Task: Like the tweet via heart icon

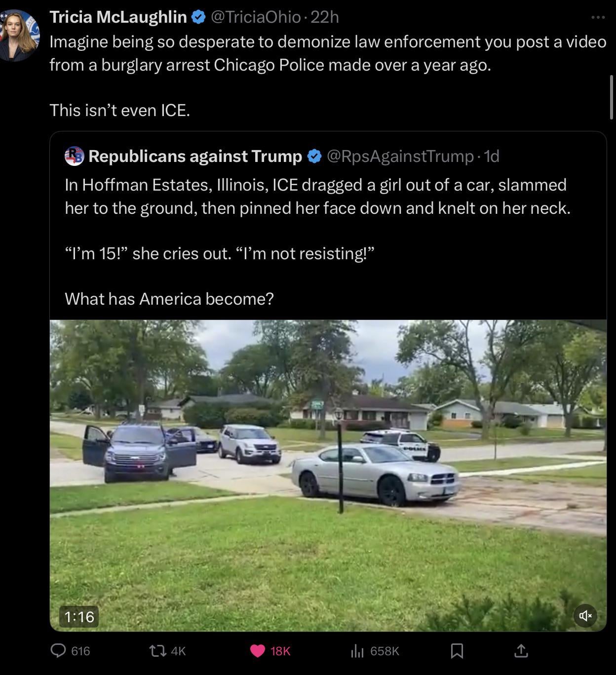Action: 257,651
